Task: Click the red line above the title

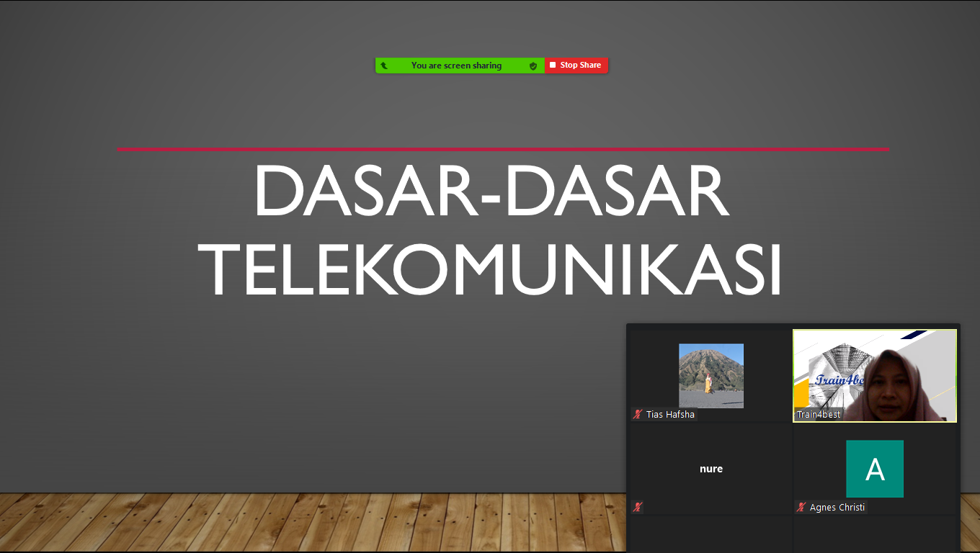Action: tap(503, 149)
